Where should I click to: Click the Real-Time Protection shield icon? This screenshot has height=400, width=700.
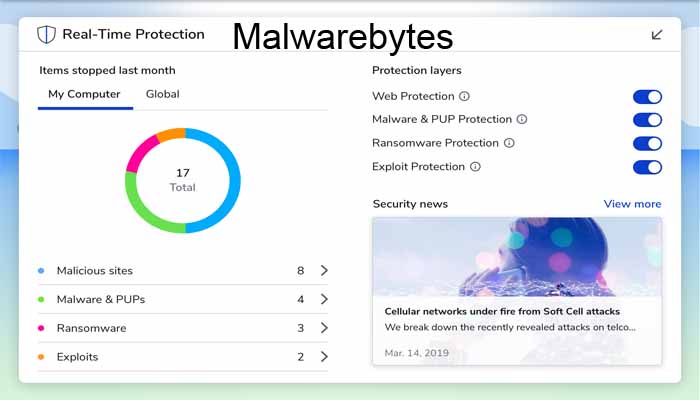[x=46, y=34]
